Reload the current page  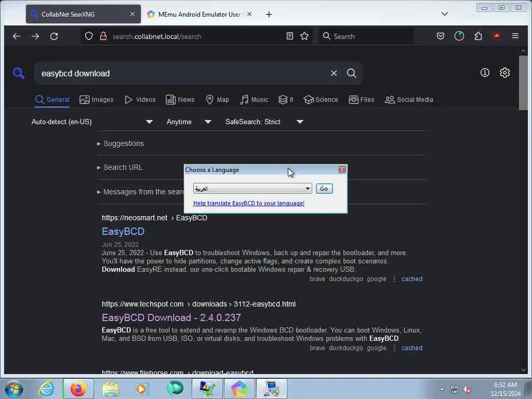[x=54, y=36]
